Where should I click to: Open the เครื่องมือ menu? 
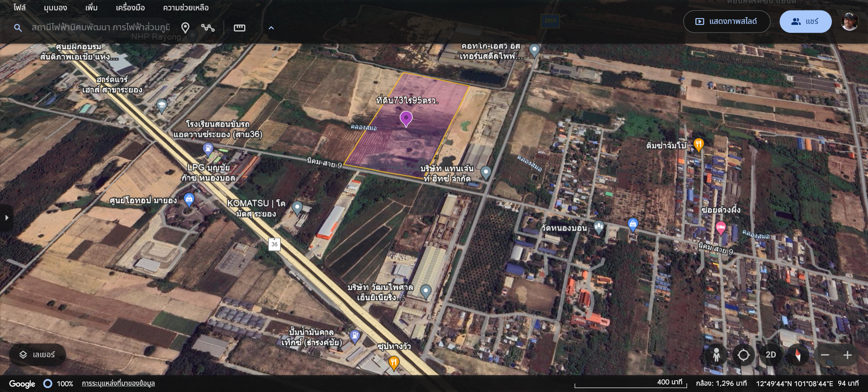(x=130, y=8)
